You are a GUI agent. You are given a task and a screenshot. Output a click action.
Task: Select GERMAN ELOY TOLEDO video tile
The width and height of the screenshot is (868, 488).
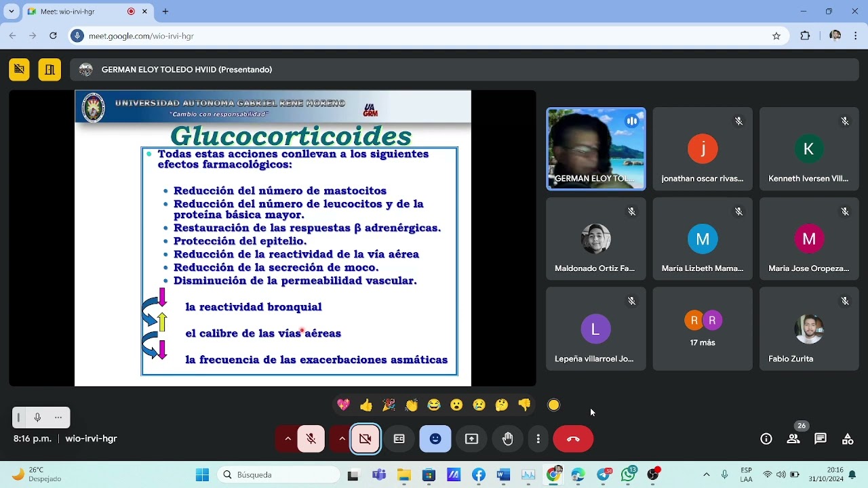pos(596,148)
